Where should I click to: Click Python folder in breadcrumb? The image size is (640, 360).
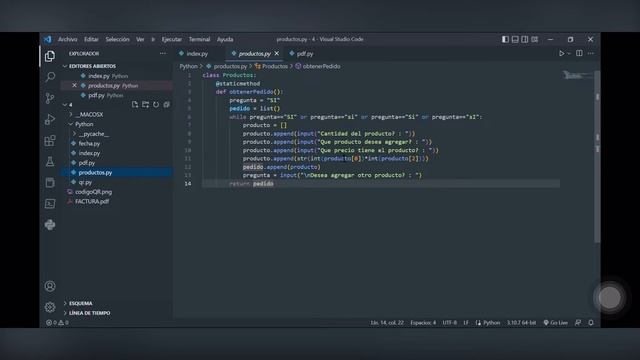pos(189,66)
